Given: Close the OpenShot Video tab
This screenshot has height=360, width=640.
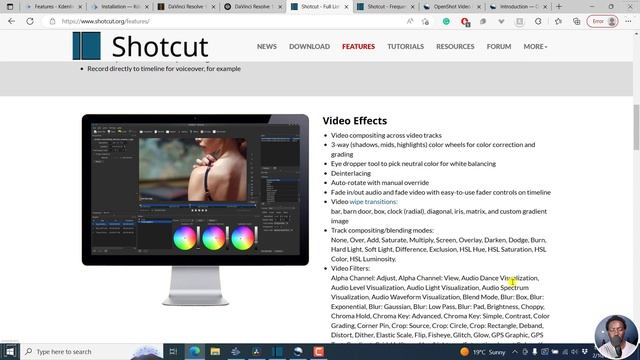Looking at the screenshot, I should [479, 7].
